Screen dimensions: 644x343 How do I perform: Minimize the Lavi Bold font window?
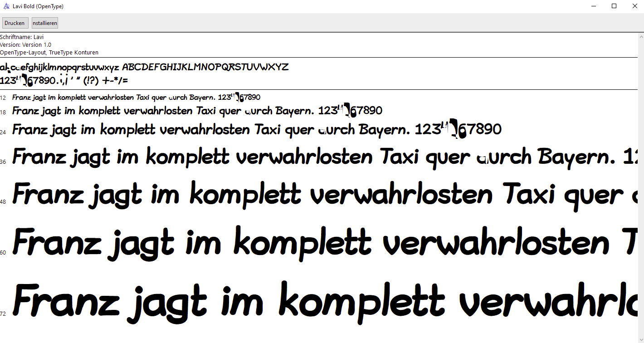pos(594,6)
